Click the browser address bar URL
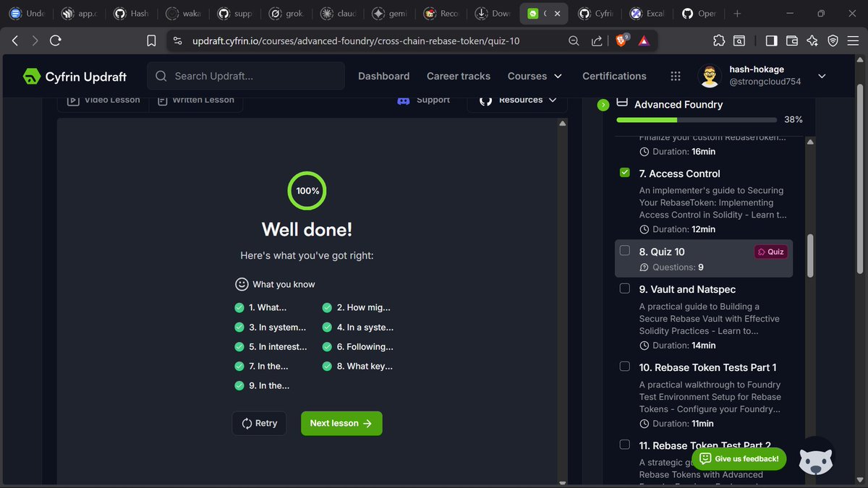The image size is (868, 488). (x=356, y=41)
